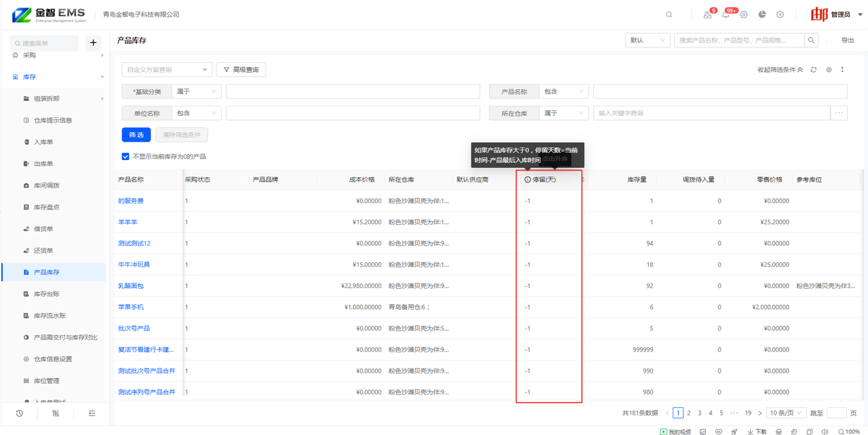The width and height of the screenshot is (868, 435).
Task: Open 库存台账 in the sidebar
Action: [47, 294]
